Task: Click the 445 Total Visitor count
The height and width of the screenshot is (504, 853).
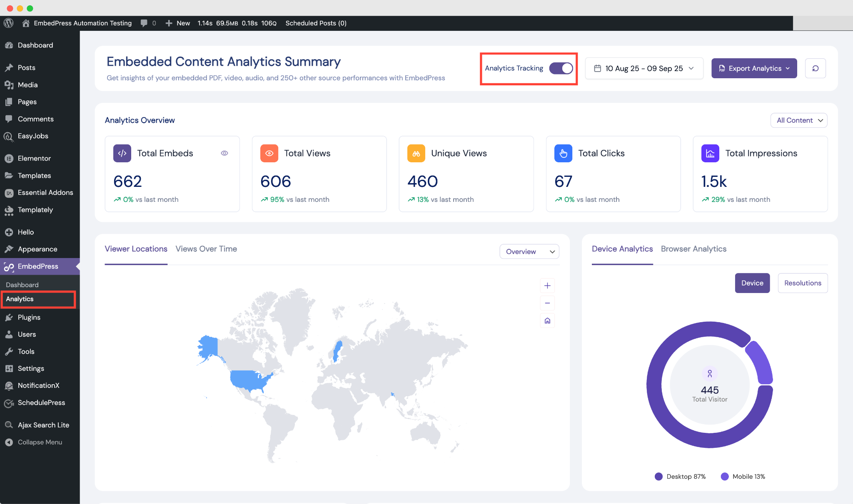Action: [x=709, y=390]
